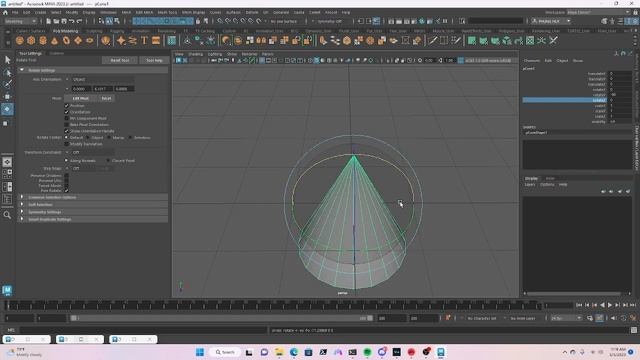Choose the Move tool in the toolbox
Viewport: 640px width, 360px height.
click(7, 97)
